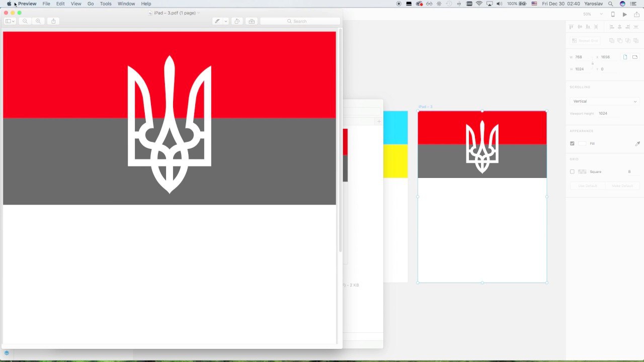This screenshot has height=362, width=644.
Task: Click the Play preview button
Action: tap(625, 14)
